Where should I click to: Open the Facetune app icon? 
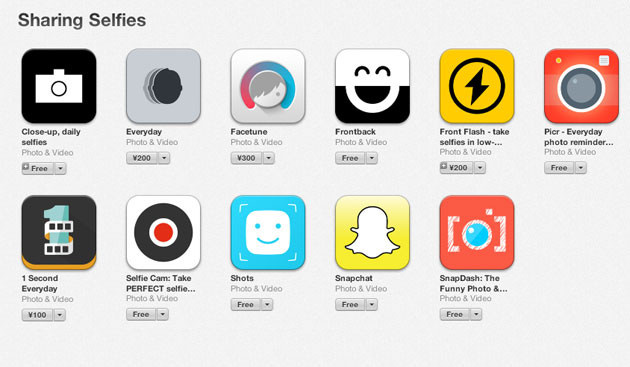pyautogui.click(x=268, y=86)
